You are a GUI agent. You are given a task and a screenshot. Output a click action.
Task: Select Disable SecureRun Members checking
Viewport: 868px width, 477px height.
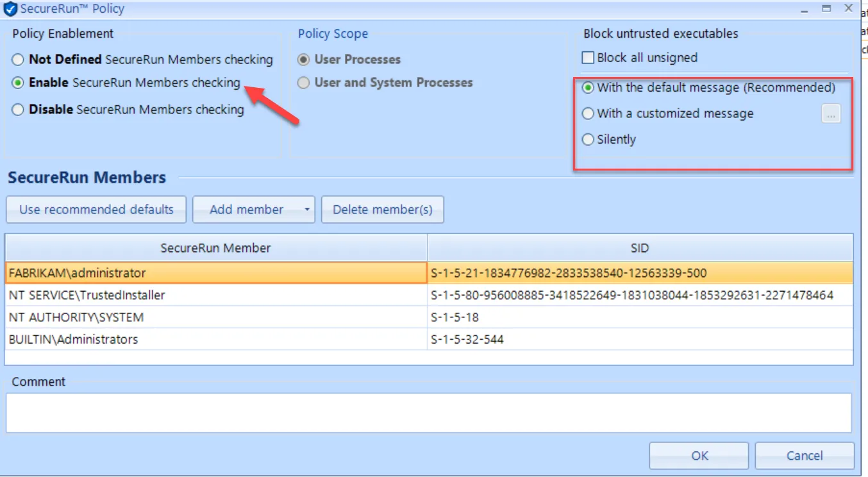[x=18, y=110]
